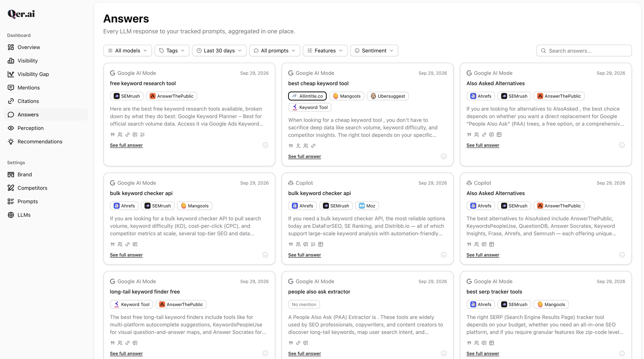This screenshot has width=644, height=359.
Task: Click sentiment face icon on best cheap keyword tool card
Action: pos(444,157)
